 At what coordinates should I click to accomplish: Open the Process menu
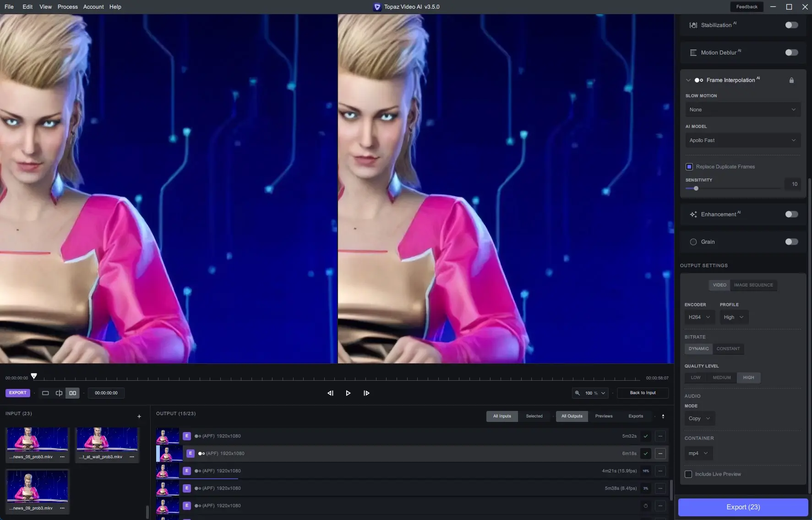(x=67, y=7)
